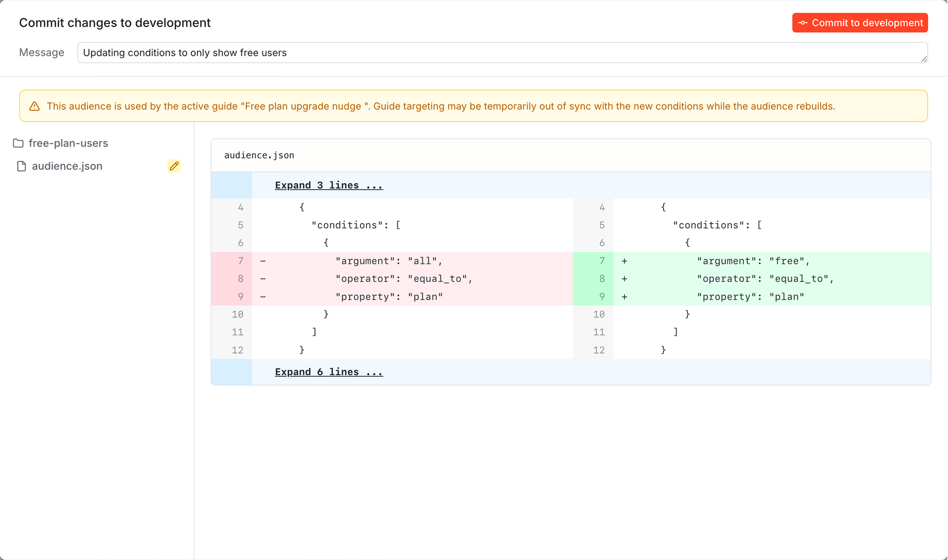Click line number 10 in right pane

click(x=599, y=314)
